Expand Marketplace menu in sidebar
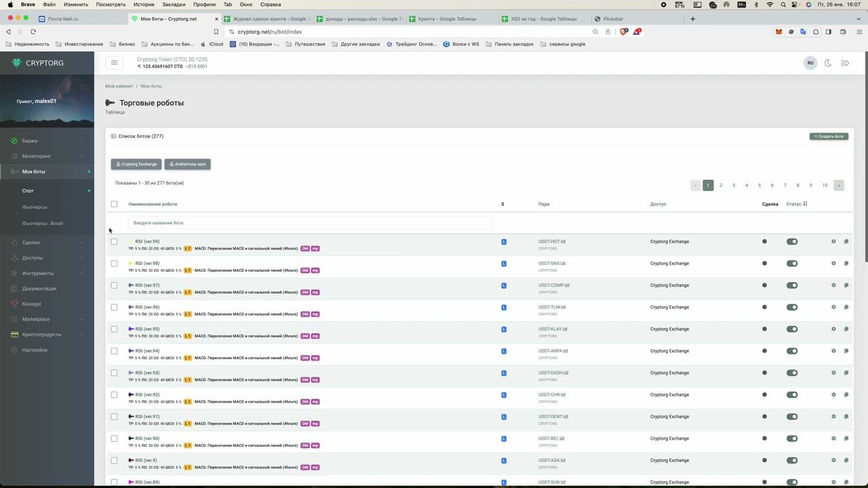The image size is (868, 488). point(47,319)
